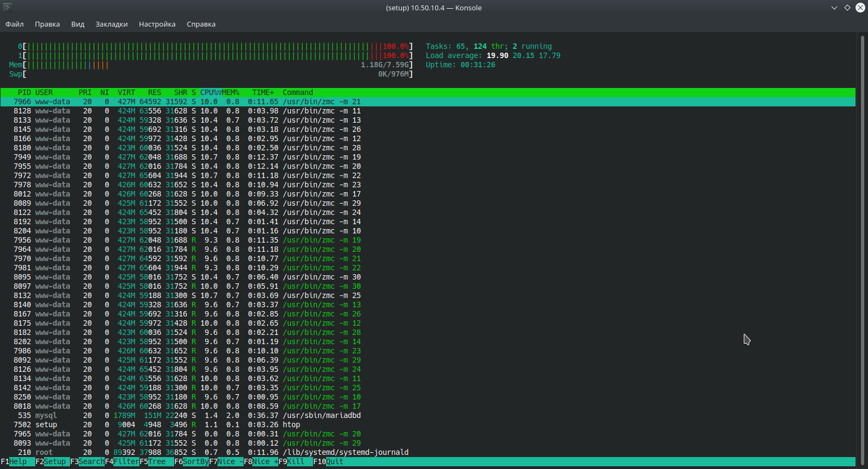Select process row PID 7965
This screenshot has height=469, width=868.
click(x=428, y=434)
